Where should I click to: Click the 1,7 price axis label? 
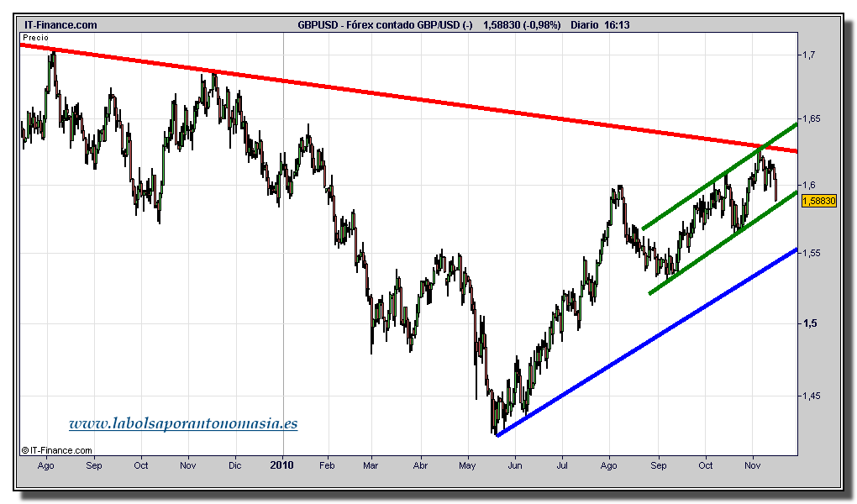tap(808, 55)
